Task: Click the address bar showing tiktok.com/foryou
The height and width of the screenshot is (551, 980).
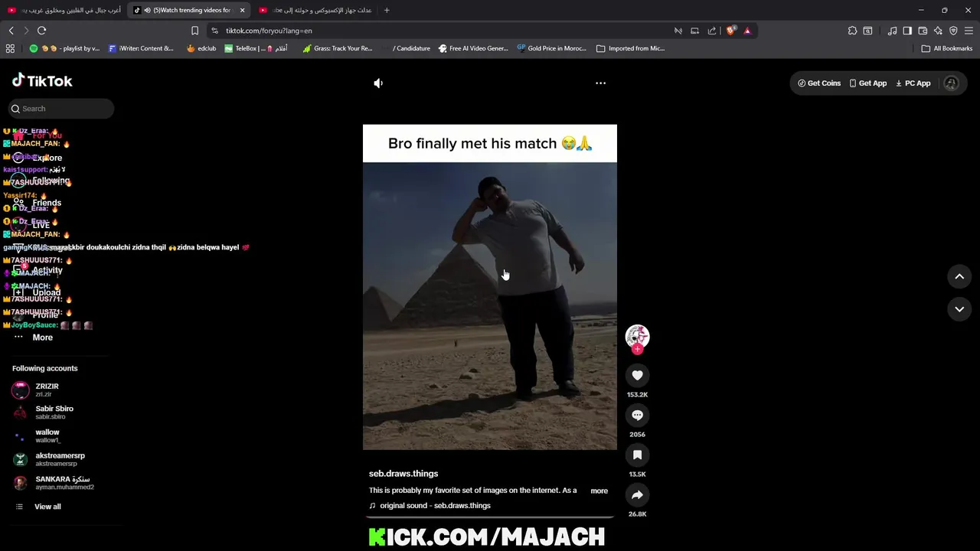Action: point(444,31)
